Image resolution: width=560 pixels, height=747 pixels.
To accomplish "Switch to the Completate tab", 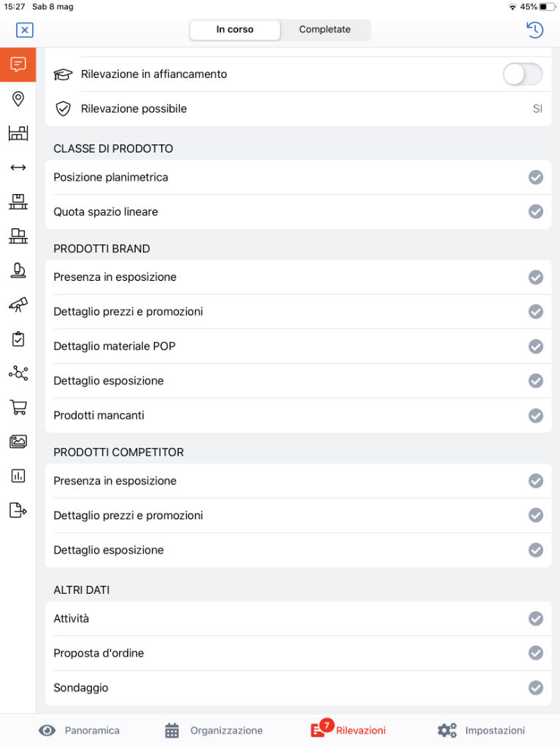I will pyautogui.click(x=325, y=30).
